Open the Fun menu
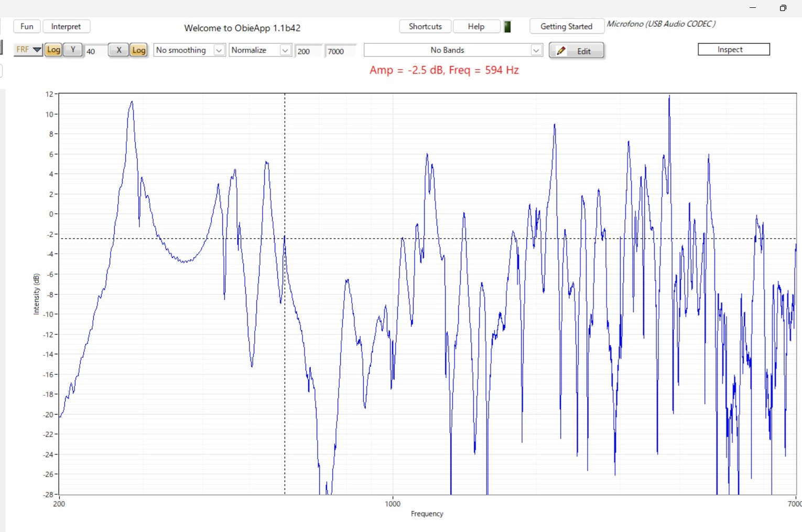 point(27,26)
